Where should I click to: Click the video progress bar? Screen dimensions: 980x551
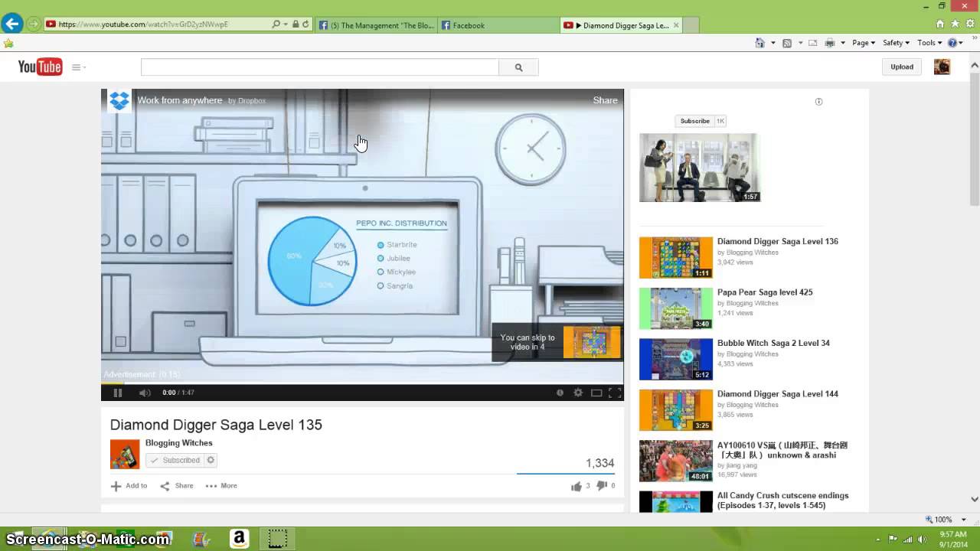pyautogui.click(x=362, y=383)
